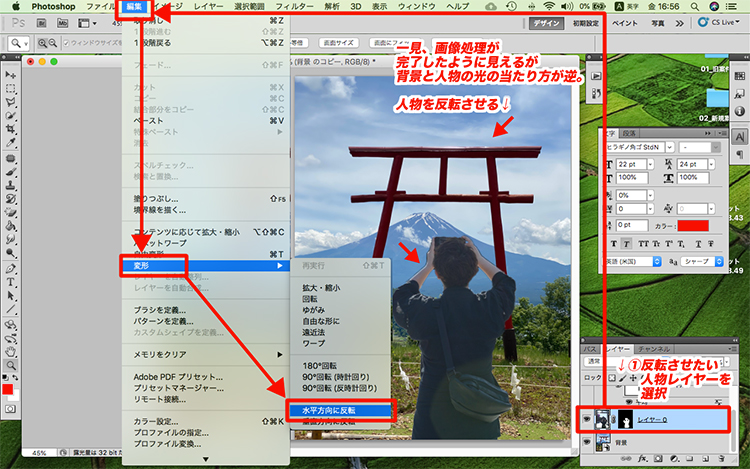Toggle lock transparent pixels in Layers panel
Viewport: 750px width, 469px height.
pos(612,378)
